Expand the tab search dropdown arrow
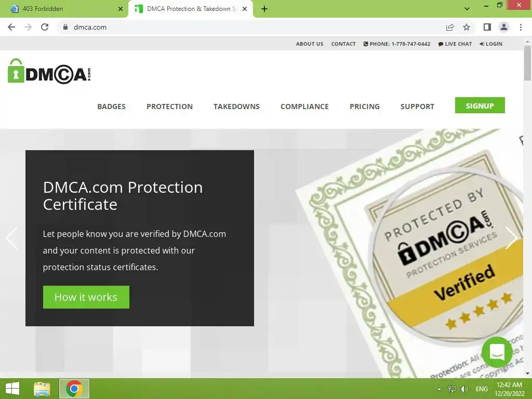 click(467, 9)
